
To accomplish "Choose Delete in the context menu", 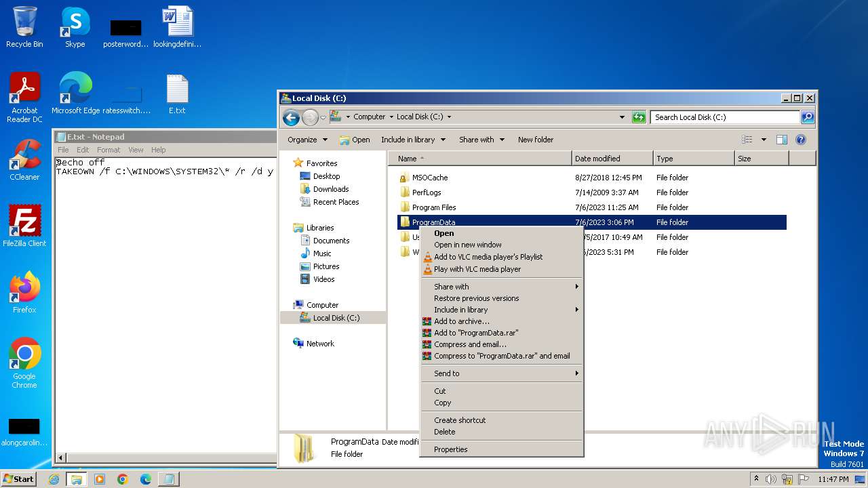I will tap(502, 432).
